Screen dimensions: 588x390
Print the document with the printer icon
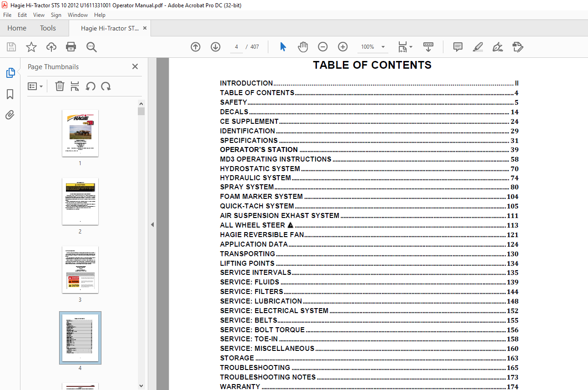point(71,47)
